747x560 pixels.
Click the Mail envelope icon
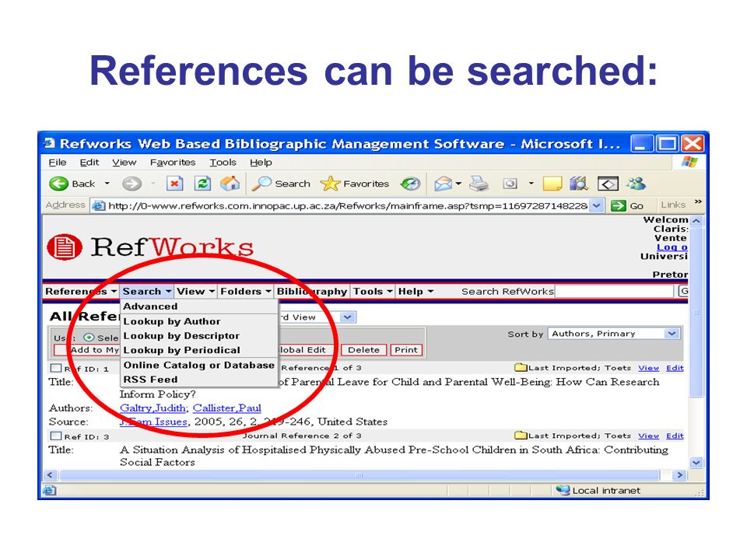[443, 184]
